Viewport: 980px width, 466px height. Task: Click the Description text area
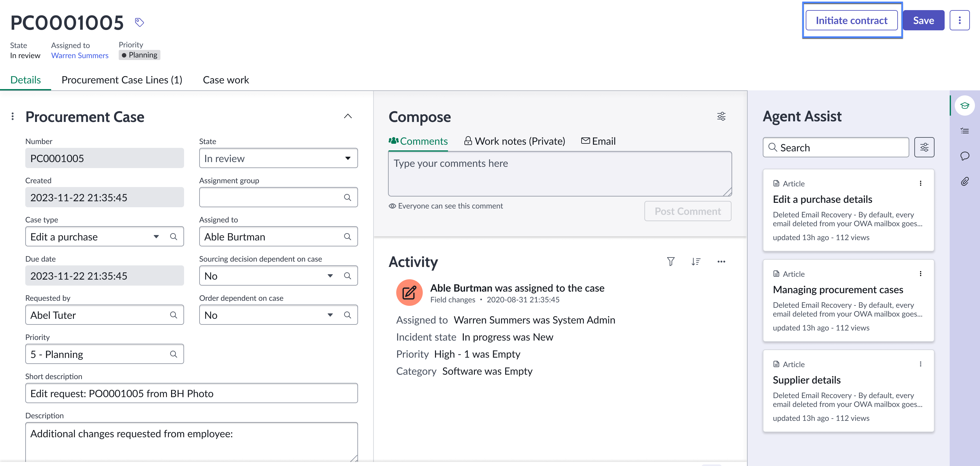click(191, 442)
